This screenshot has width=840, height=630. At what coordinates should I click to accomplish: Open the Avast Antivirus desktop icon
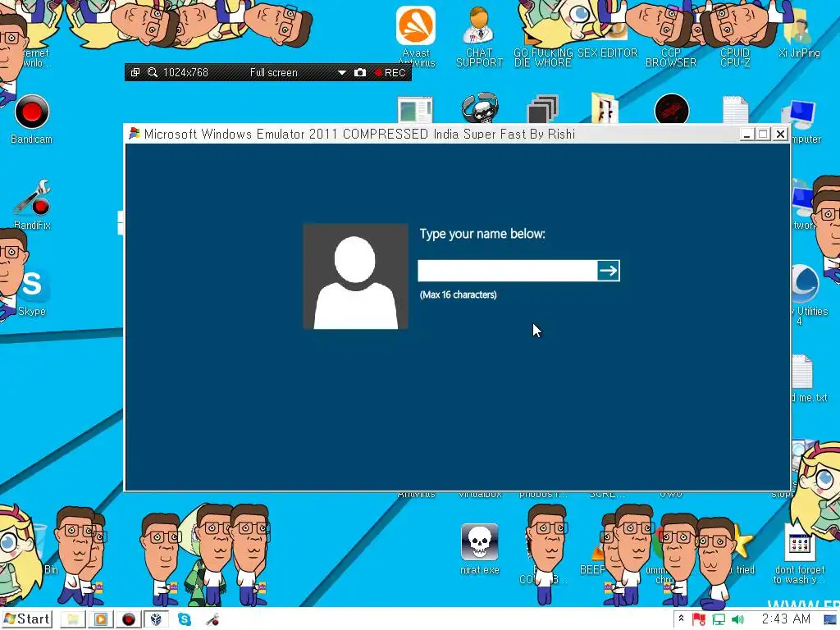(416, 36)
